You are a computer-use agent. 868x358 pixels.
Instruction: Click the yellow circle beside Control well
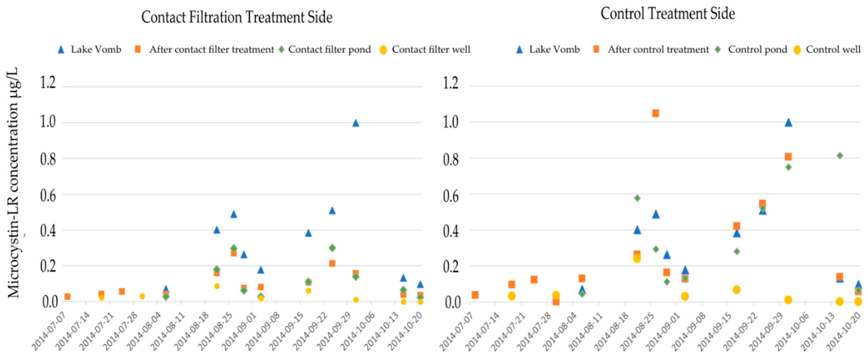point(797,50)
